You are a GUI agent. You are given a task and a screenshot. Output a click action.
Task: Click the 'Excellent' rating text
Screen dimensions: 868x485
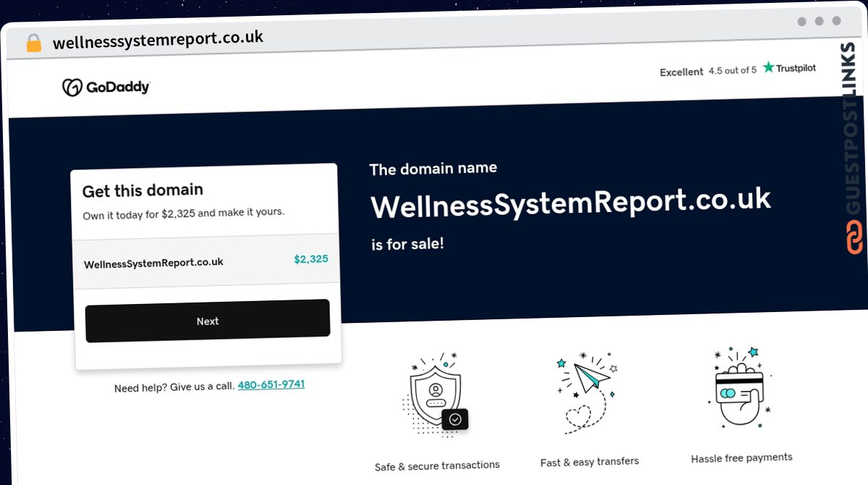coord(681,72)
